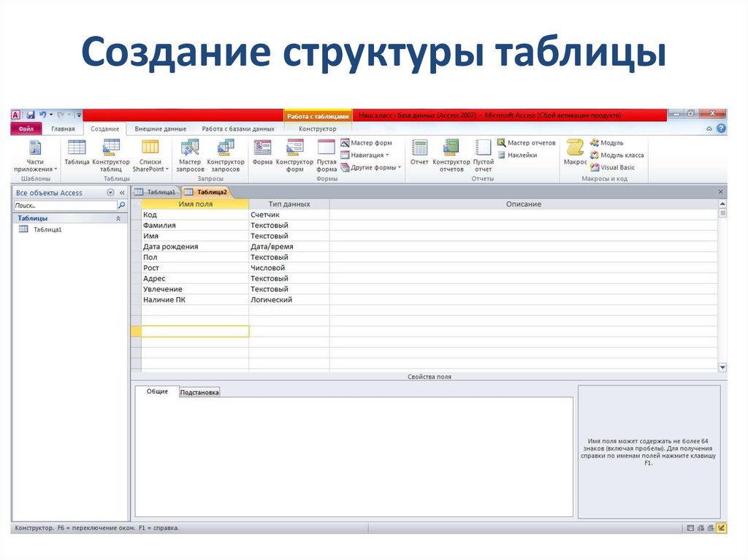The height and width of the screenshot is (560, 748).
Task: Create a new Макрос
Action: [576, 156]
